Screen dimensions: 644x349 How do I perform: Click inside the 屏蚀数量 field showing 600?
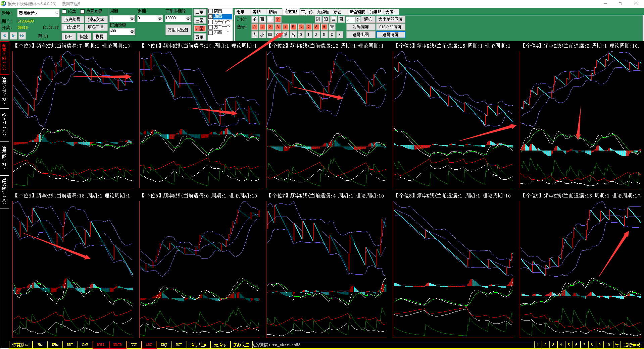(119, 31)
